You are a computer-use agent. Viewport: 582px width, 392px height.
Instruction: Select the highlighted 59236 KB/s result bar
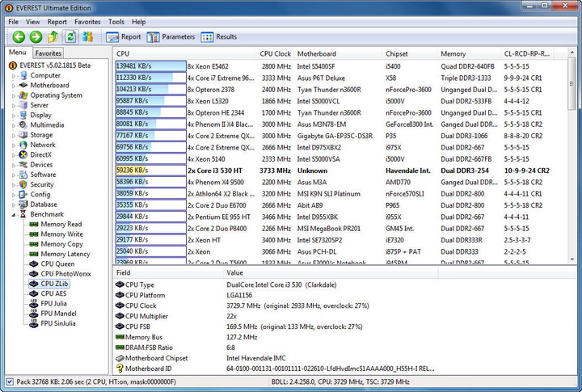coord(150,171)
